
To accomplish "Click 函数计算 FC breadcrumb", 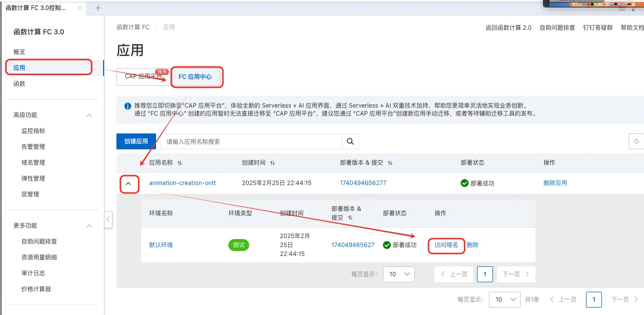I will [133, 27].
